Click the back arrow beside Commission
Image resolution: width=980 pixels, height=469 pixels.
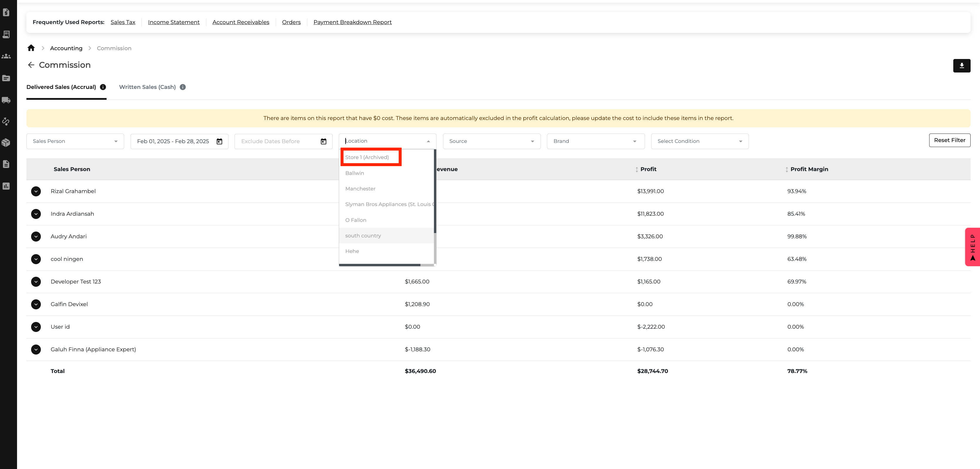31,65
